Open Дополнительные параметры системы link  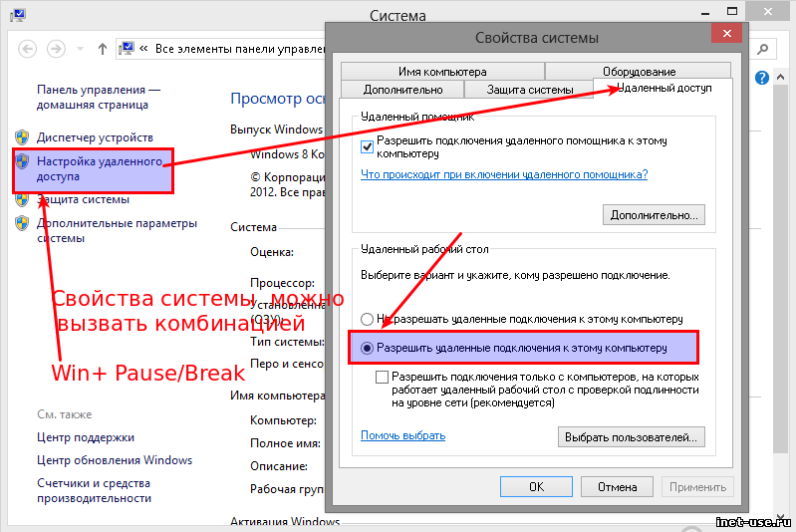117,230
